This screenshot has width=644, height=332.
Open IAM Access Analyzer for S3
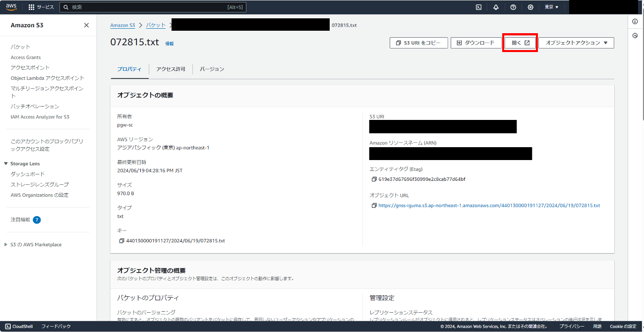click(x=40, y=117)
